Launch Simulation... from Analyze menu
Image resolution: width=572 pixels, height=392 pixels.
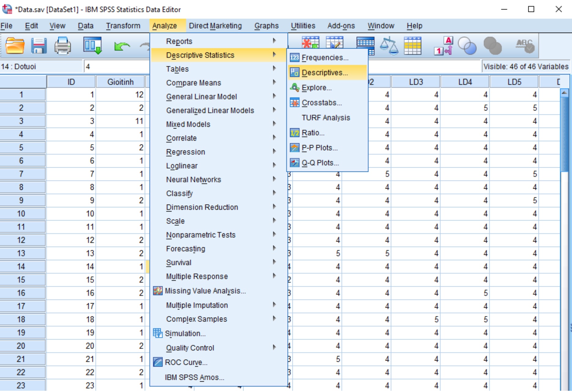point(219,334)
